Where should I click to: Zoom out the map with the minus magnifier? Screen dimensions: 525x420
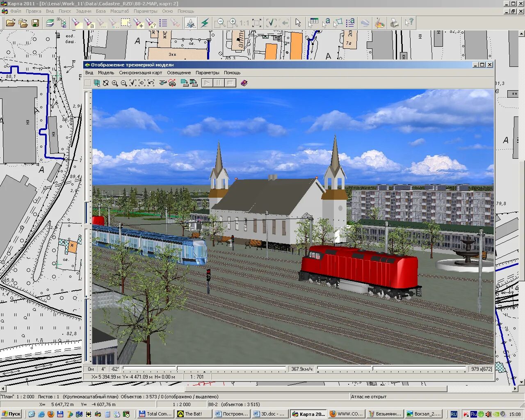(220, 23)
